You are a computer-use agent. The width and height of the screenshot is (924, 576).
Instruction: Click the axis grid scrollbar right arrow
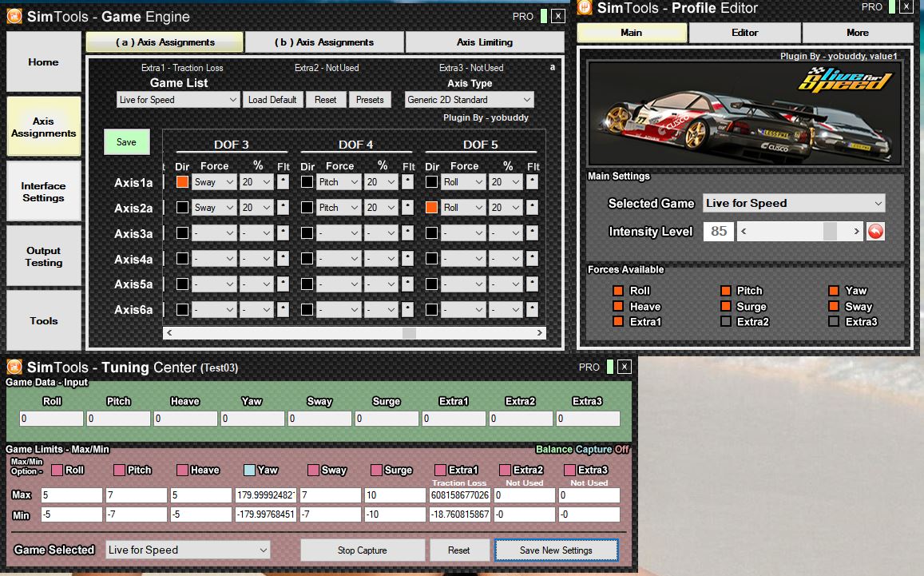click(x=539, y=333)
